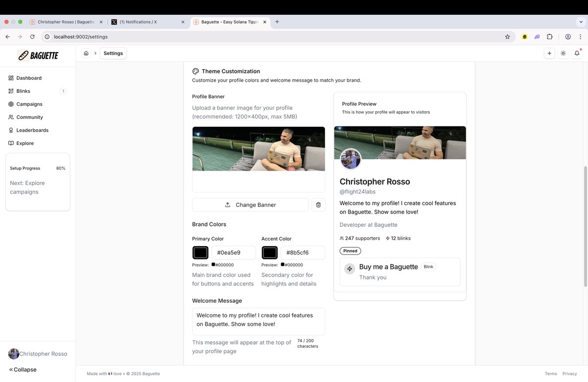Collapse the sidebar
The height and width of the screenshot is (382, 588).
click(23, 370)
